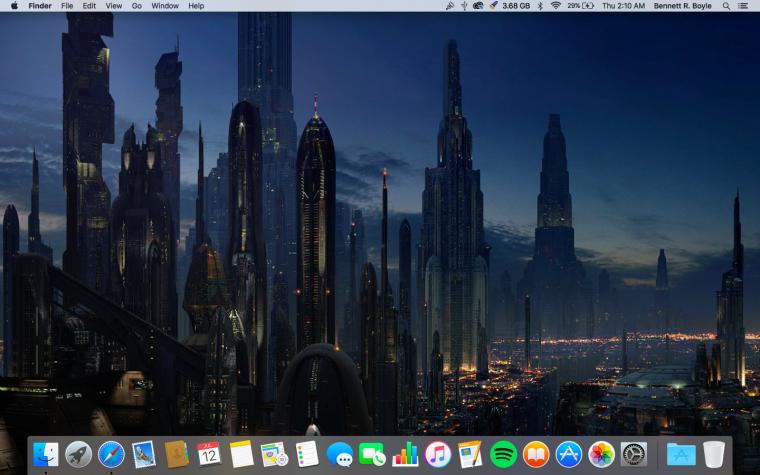Open iBooks orange icon in Dock
760x475 pixels.
tap(536, 455)
